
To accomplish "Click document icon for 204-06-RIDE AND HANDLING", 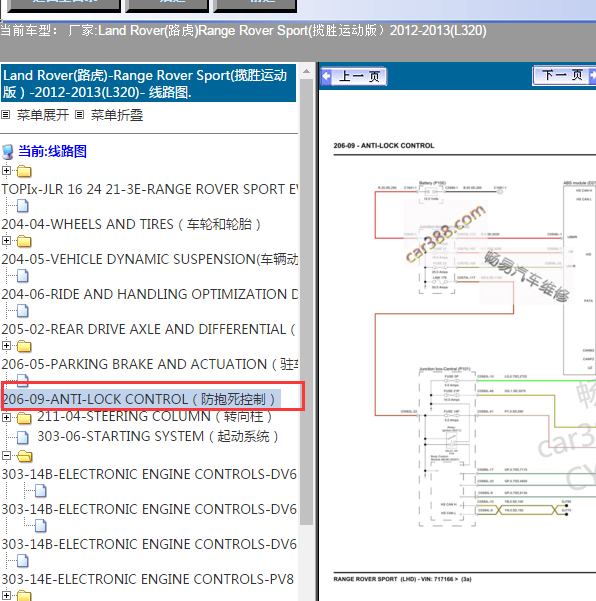I will pyautogui.click(x=23, y=276).
